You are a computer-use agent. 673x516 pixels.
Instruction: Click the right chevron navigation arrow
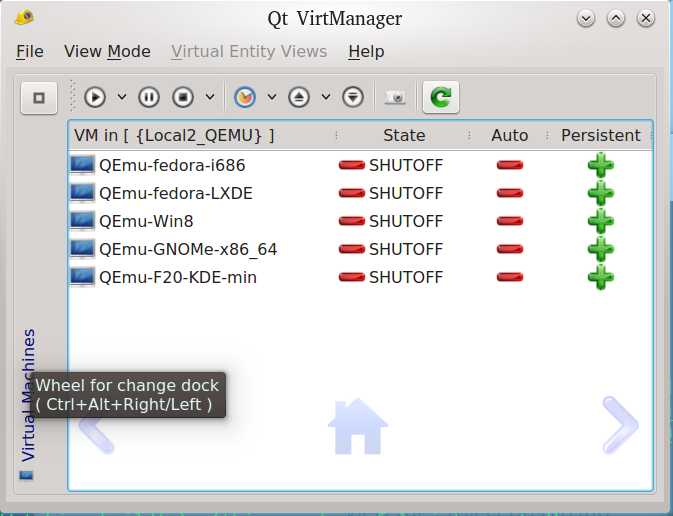tap(620, 425)
